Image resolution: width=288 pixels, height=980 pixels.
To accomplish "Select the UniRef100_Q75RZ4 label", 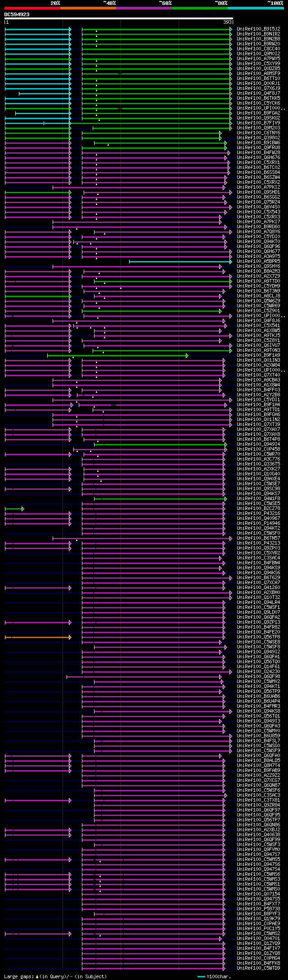I will pyautogui.click(x=258, y=202).
